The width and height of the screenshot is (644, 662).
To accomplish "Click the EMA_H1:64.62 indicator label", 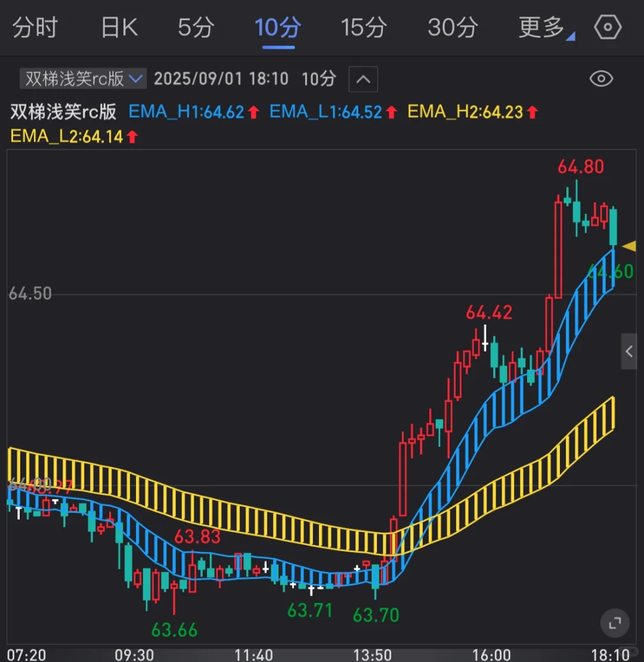I will click(x=188, y=111).
